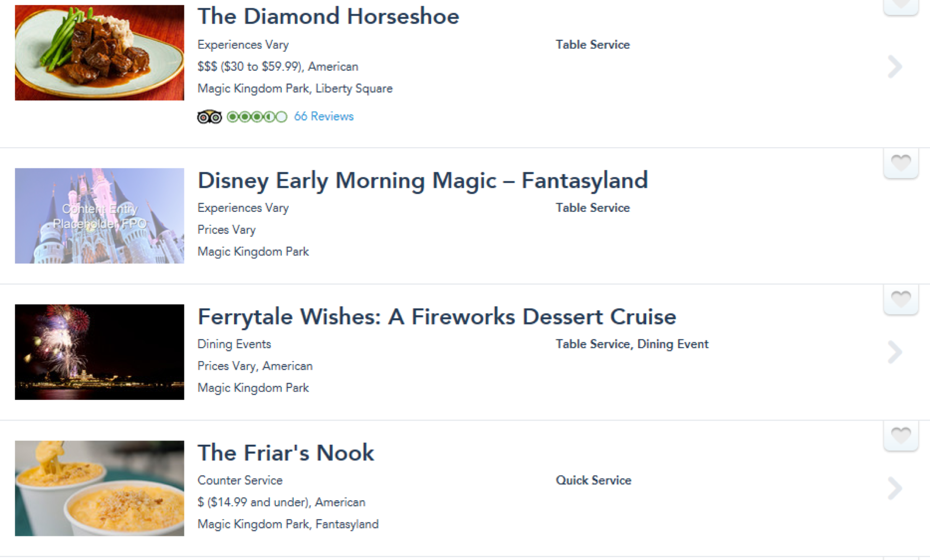Click the fireworks image for Ferrytale Wishes
This screenshot has width=930, height=560.
coord(99,352)
